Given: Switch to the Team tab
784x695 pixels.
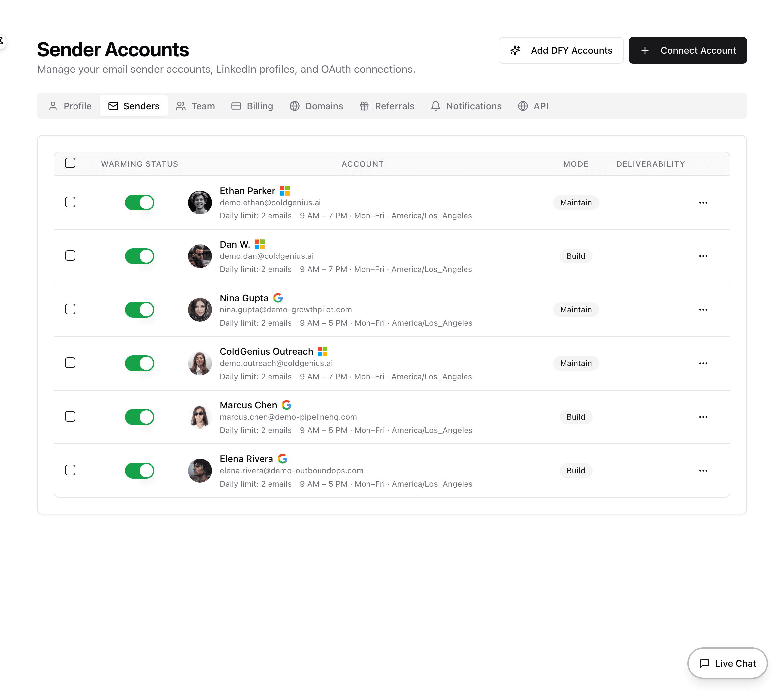Looking at the screenshot, I should 195,106.
